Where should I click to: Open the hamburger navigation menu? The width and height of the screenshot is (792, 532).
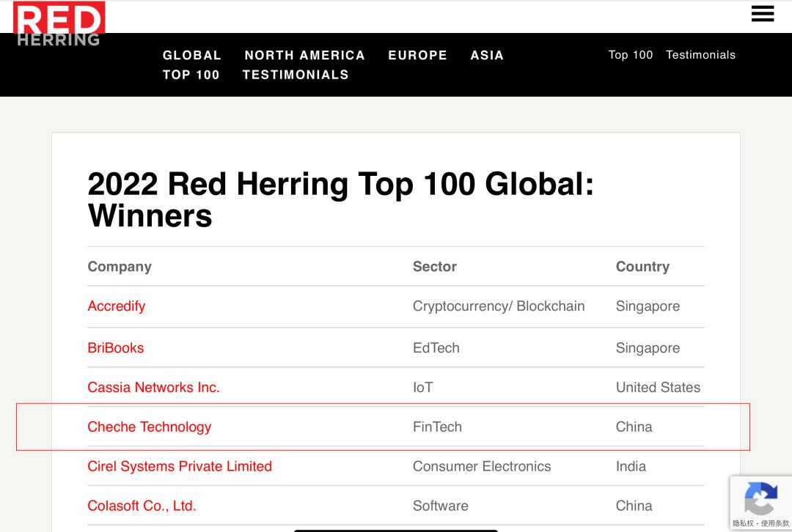[x=763, y=13]
